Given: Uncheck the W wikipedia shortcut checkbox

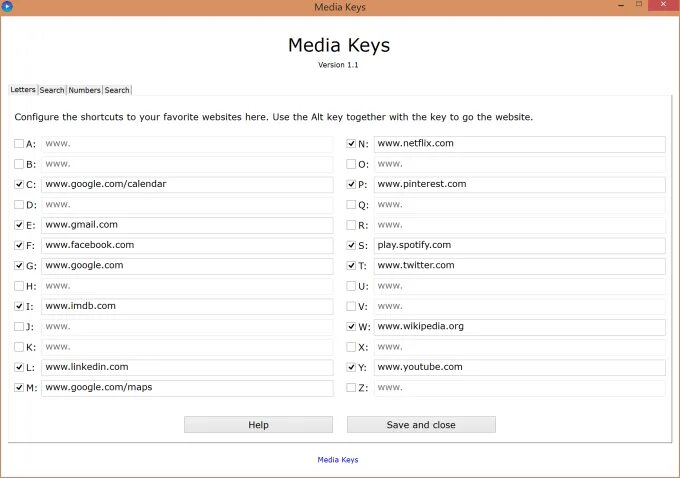Looking at the screenshot, I should click(x=351, y=326).
